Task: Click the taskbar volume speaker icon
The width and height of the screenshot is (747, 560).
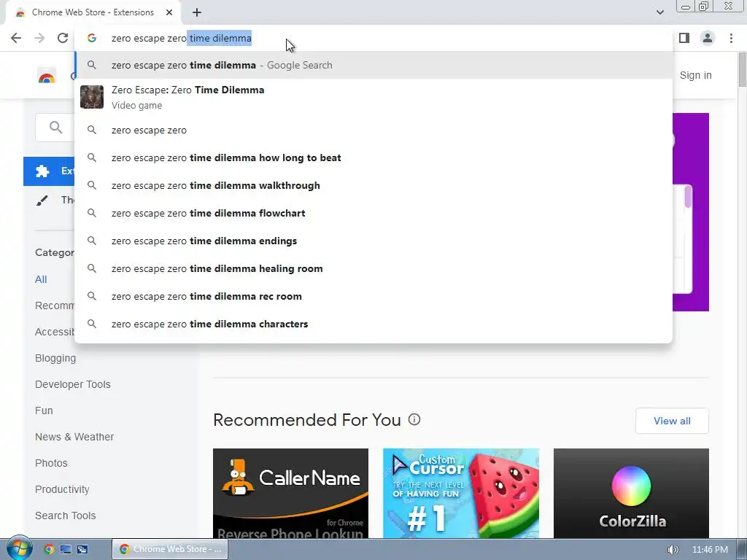Action: (673, 550)
